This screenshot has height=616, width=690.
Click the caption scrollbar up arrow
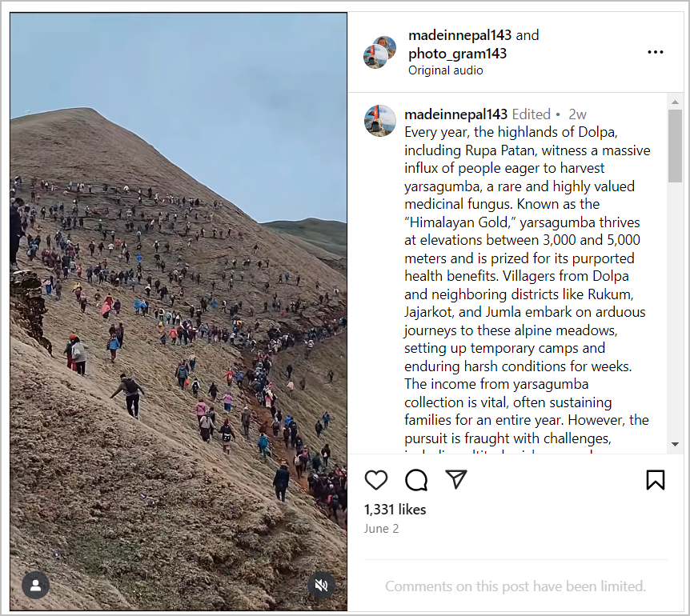pyautogui.click(x=675, y=102)
